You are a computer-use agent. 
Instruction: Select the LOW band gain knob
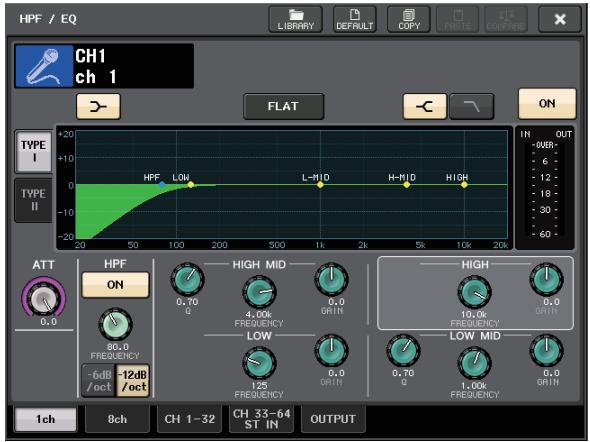tap(331, 351)
